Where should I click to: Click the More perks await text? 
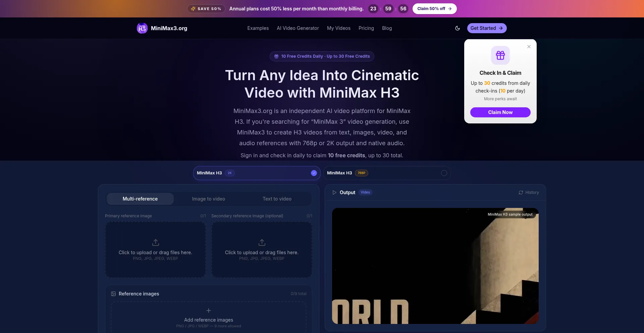click(500, 99)
